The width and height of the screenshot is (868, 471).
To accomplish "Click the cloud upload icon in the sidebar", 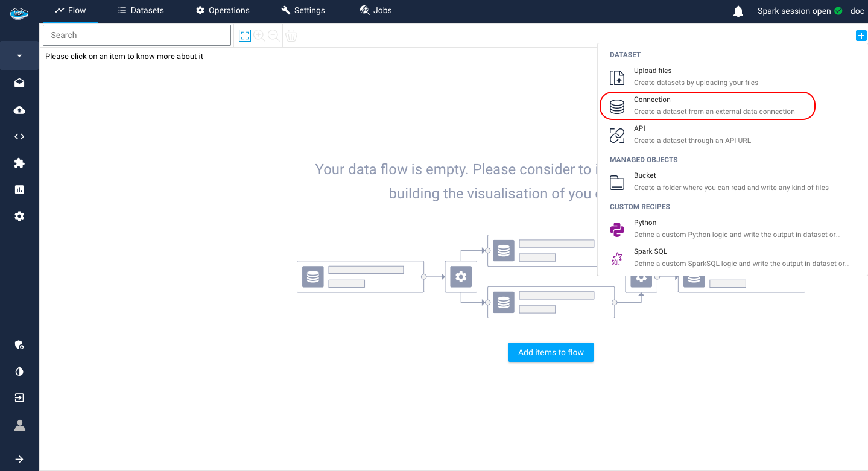I will tap(19, 110).
